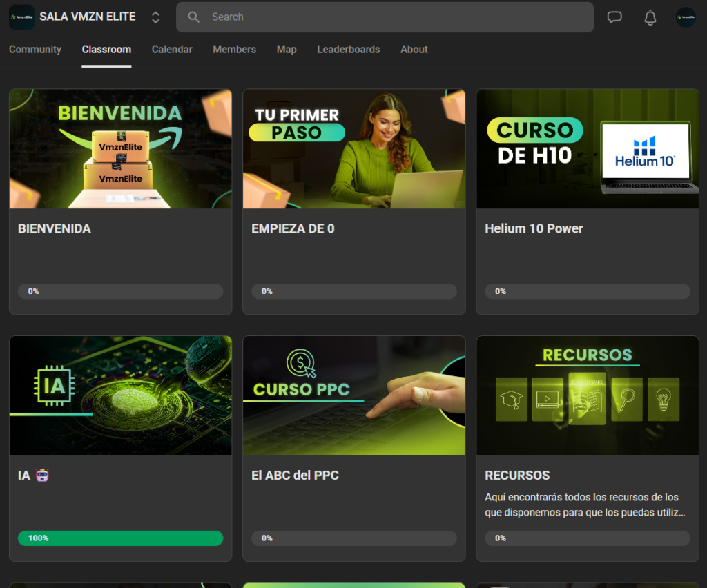
Task: Go to the Members tab
Action: (234, 50)
